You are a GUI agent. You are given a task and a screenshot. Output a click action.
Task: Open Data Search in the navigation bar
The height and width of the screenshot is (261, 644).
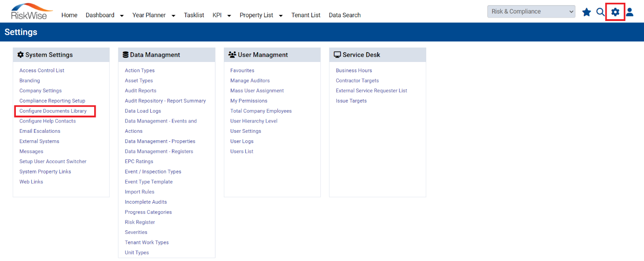pyautogui.click(x=345, y=15)
